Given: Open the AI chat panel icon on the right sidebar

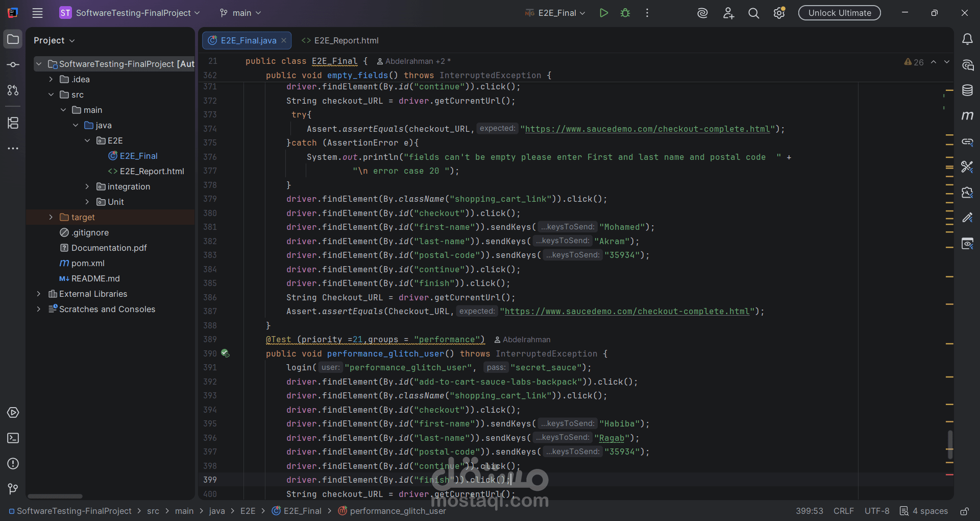Looking at the screenshot, I should [x=967, y=65].
